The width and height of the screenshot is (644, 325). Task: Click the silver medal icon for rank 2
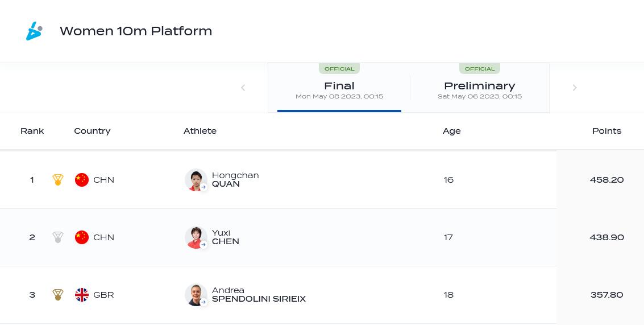tap(58, 237)
